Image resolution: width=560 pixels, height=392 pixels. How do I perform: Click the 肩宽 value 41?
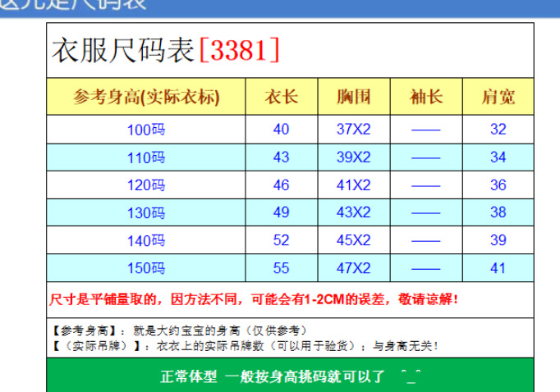[498, 268]
